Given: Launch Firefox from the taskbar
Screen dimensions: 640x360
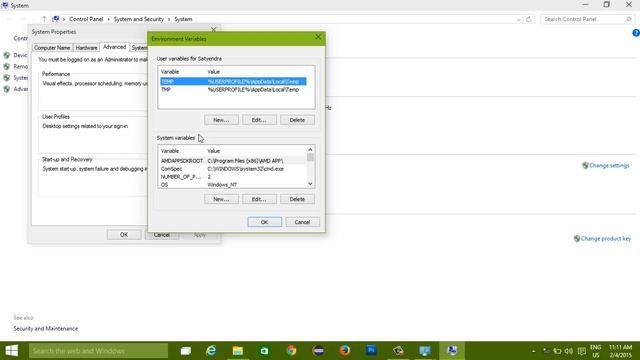Looking at the screenshot, I should coord(344,351).
